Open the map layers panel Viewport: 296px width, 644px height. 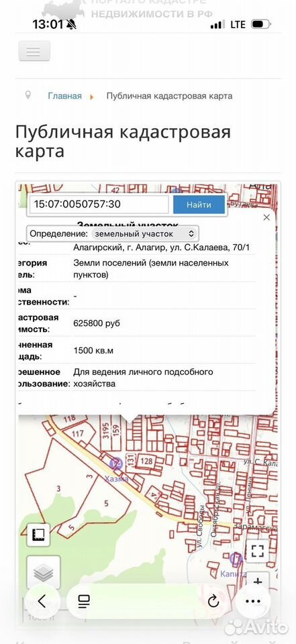pos(44,572)
